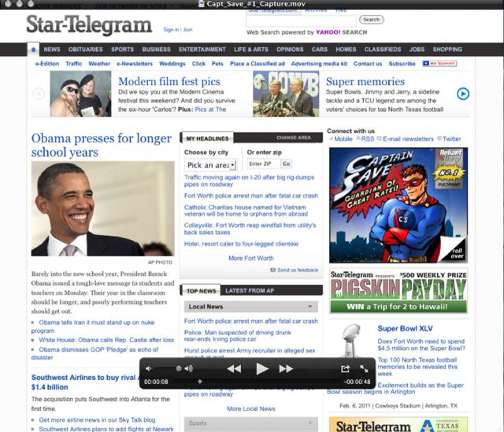This screenshot has height=432, width=504.
Task: Switch to the LATEST FROM AP tab
Action: [x=249, y=291]
